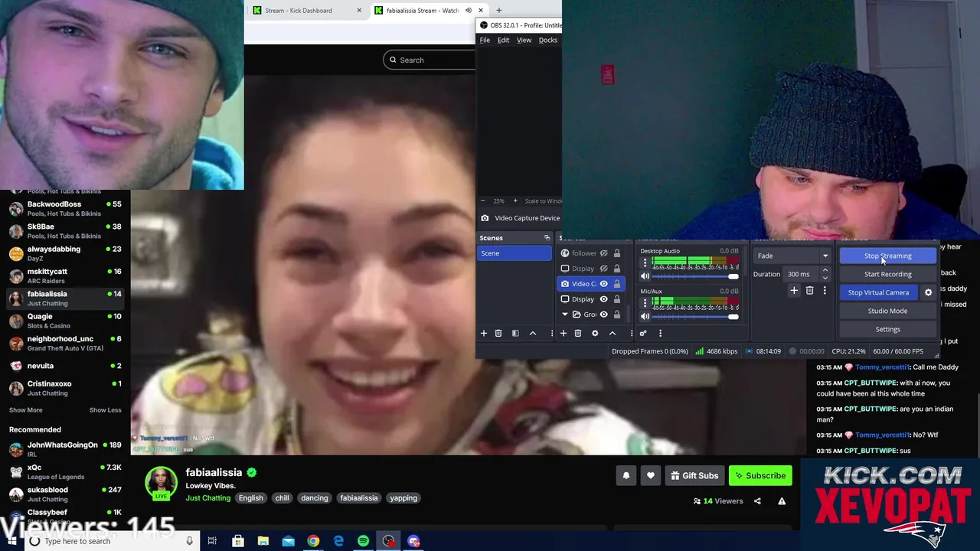The image size is (980, 551).
Task: Switch to fabiaalissia Stream browser tab
Action: pos(429,11)
